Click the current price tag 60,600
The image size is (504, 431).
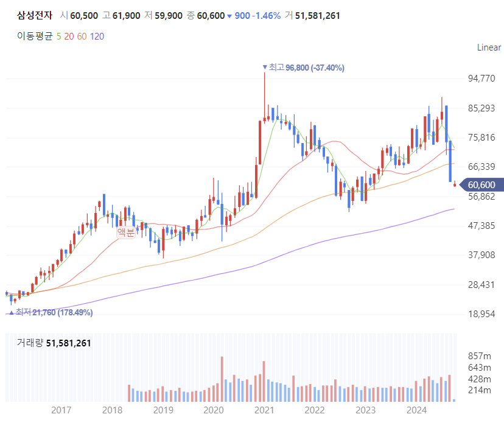click(x=481, y=185)
